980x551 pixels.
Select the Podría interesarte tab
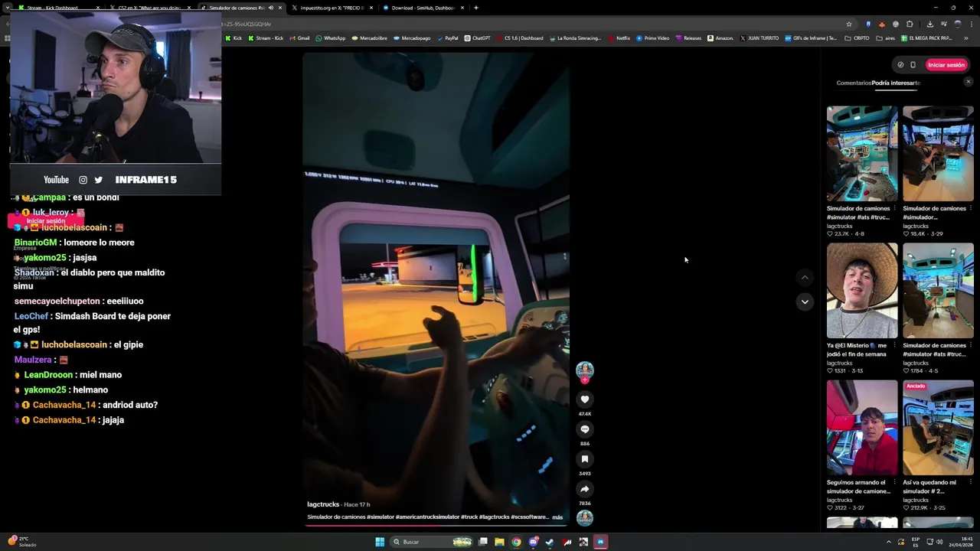click(x=896, y=83)
